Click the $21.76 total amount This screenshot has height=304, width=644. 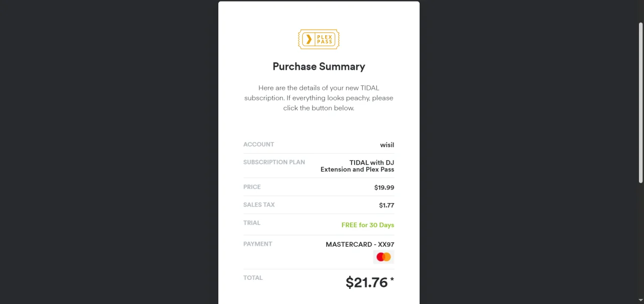[367, 282]
